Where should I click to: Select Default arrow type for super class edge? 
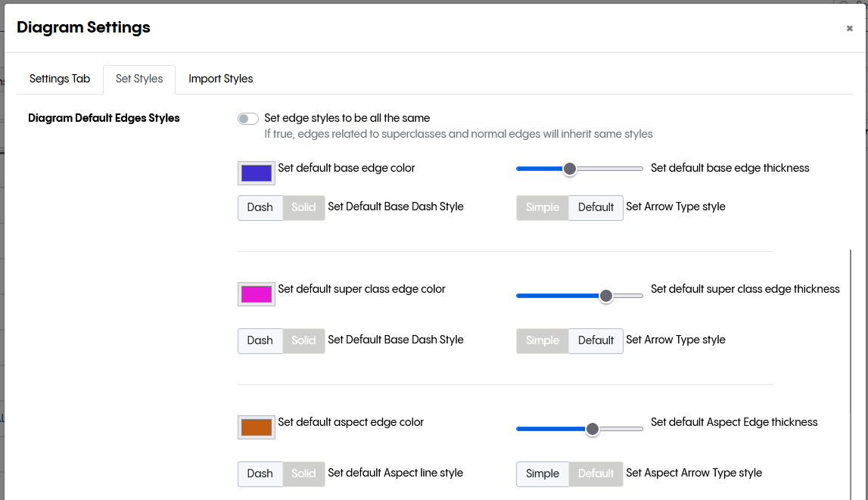[596, 341]
